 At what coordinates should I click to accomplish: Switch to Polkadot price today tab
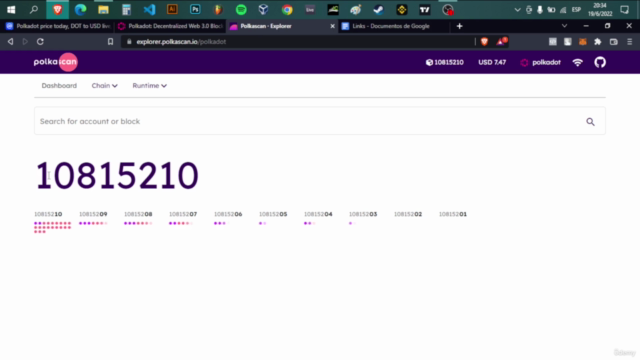[58, 26]
